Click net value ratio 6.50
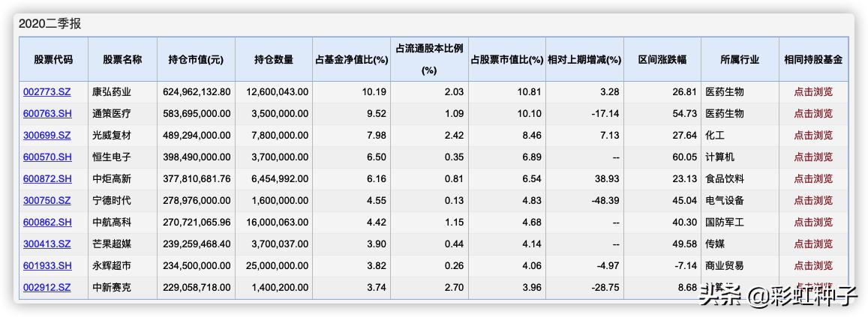868x317 pixels. pyautogui.click(x=378, y=157)
